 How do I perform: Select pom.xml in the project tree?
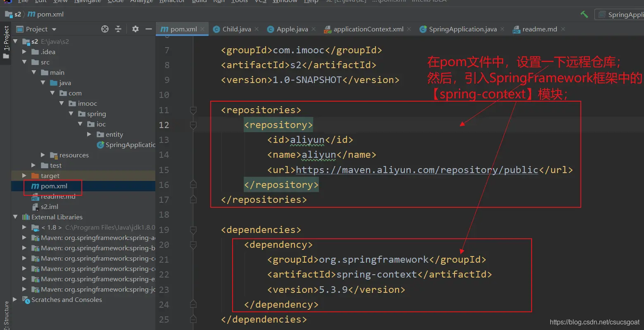pyautogui.click(x=54, y=186)
